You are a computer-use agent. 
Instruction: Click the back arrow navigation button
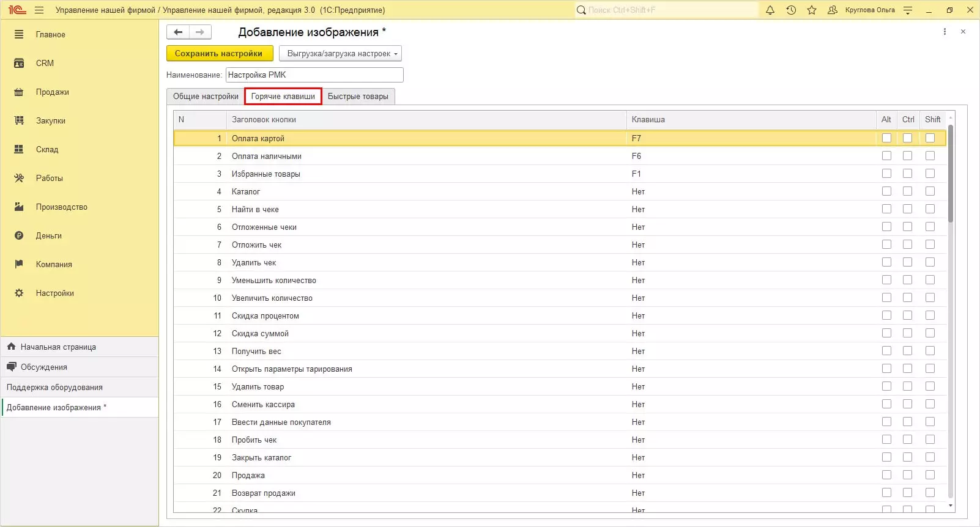coord(178,32)
